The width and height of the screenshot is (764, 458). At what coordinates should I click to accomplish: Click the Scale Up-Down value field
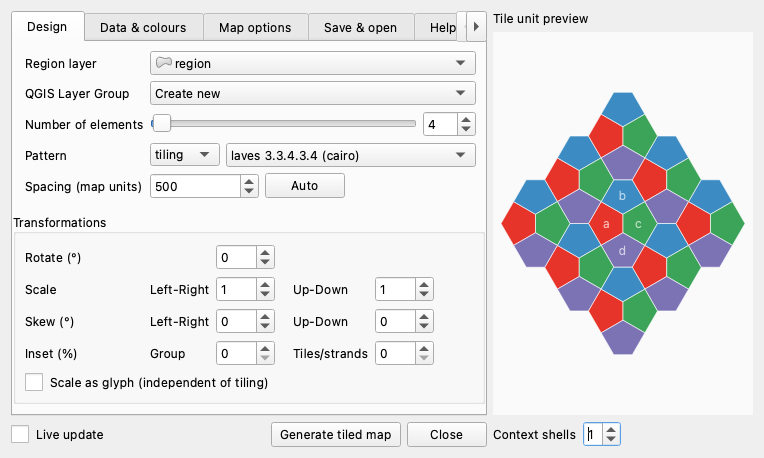point(395,289)
